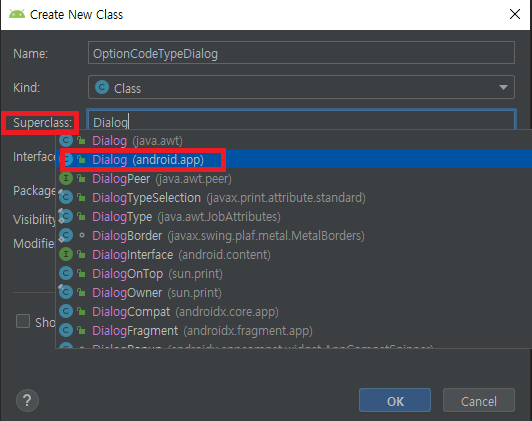Click public lock icon beside DialogFragment
Screen dimensions: 532x421
pyautogui.click(x=81, y=330)
